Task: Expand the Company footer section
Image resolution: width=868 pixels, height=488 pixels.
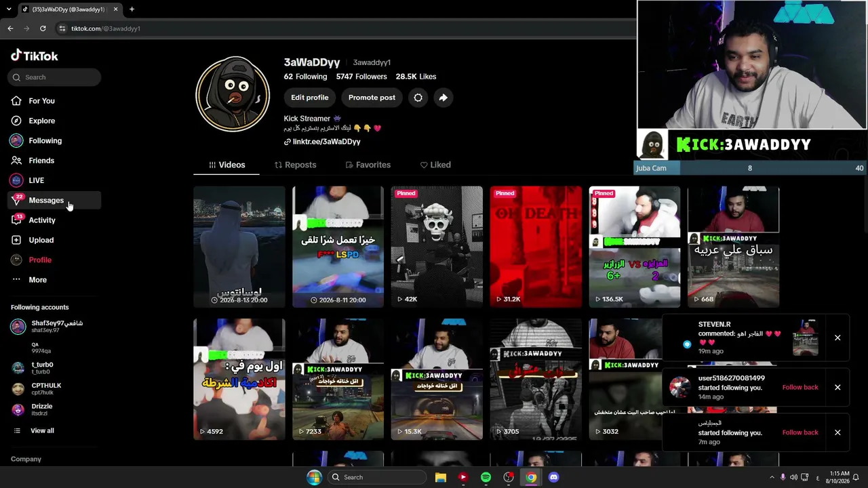Action: point(26,460)
